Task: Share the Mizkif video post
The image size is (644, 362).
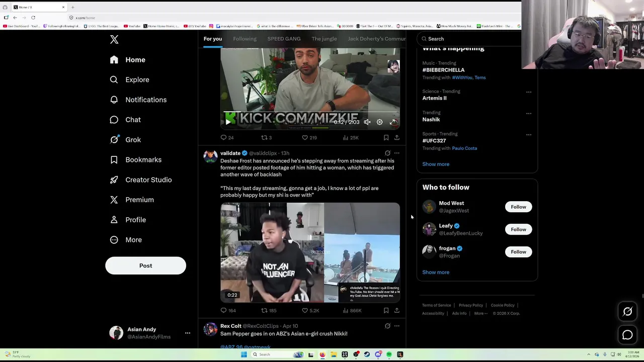Action: (396, 137)
